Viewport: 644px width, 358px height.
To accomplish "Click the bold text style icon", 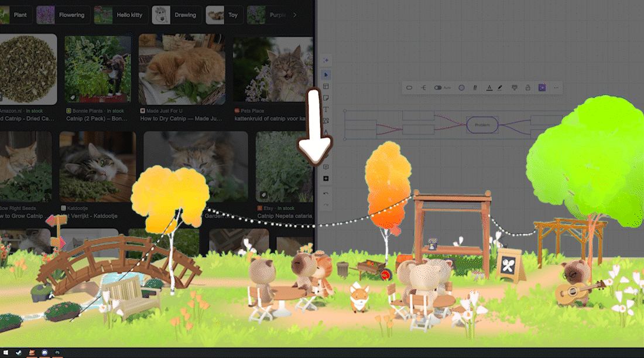I will point(475,88).
